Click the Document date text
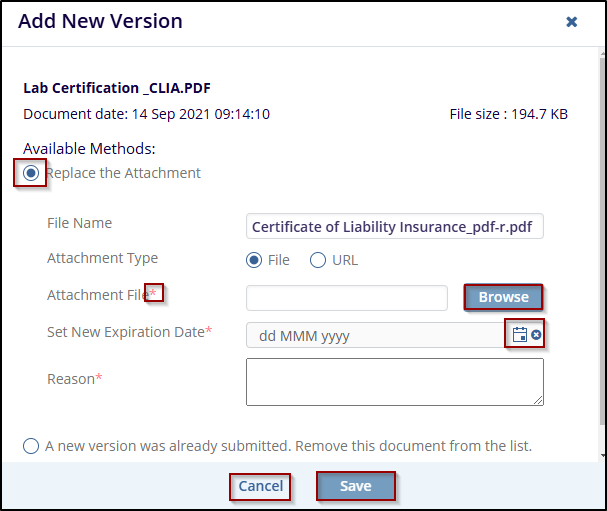 pos(146,114)
